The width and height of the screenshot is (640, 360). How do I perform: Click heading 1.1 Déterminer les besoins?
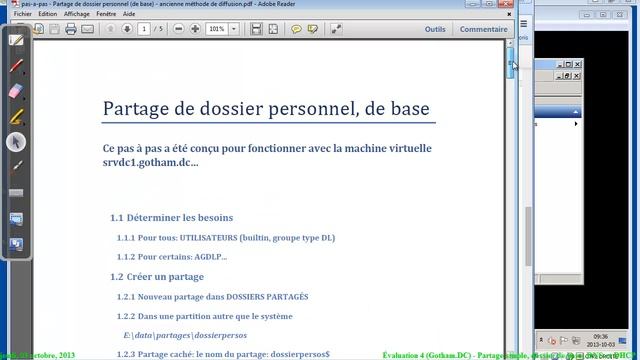coord(171,218)
